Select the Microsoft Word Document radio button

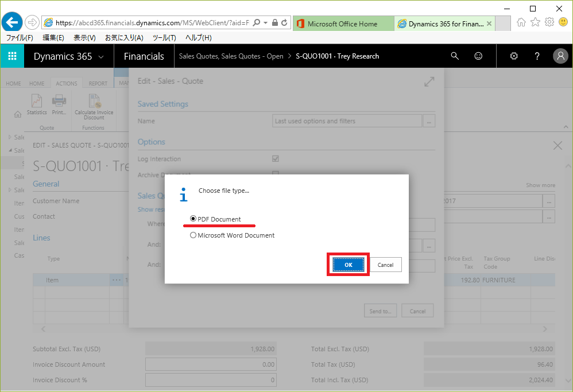tap(193, 235)
